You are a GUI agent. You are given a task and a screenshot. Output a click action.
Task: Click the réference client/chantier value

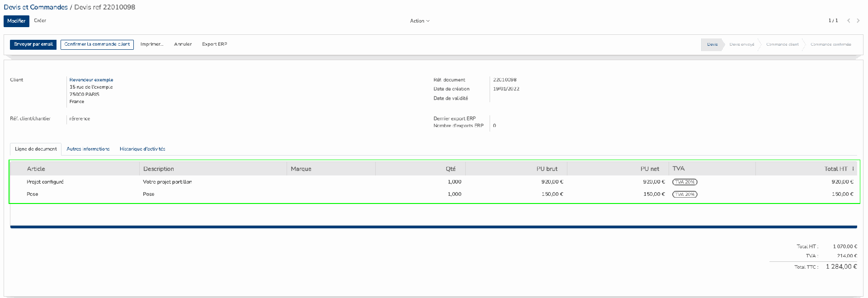click(x=80, y=118)
